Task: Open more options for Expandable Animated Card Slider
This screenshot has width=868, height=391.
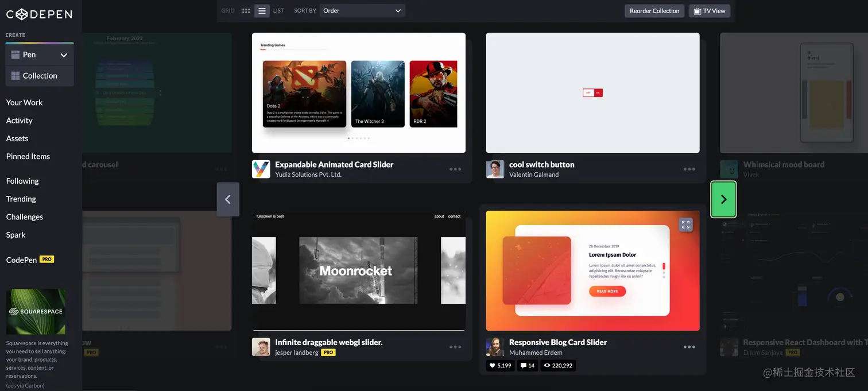Action: (x=455, y=169)
